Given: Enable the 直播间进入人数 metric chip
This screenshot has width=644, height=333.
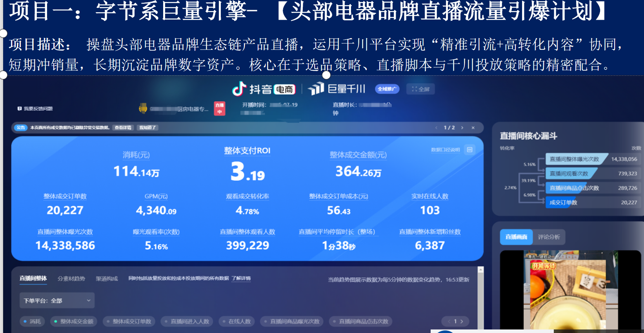Looking at the screenshot, I should [187, 321].
